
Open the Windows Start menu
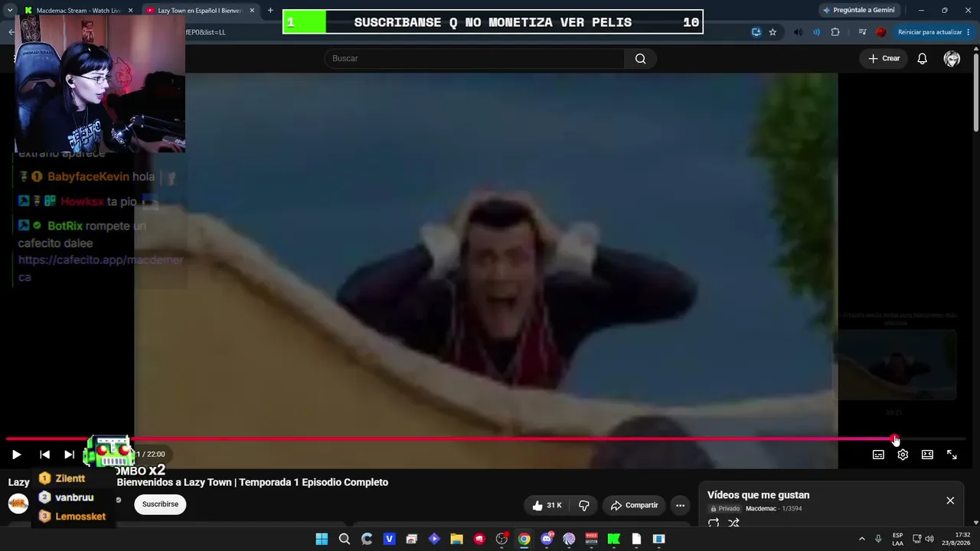click(322, 539)
